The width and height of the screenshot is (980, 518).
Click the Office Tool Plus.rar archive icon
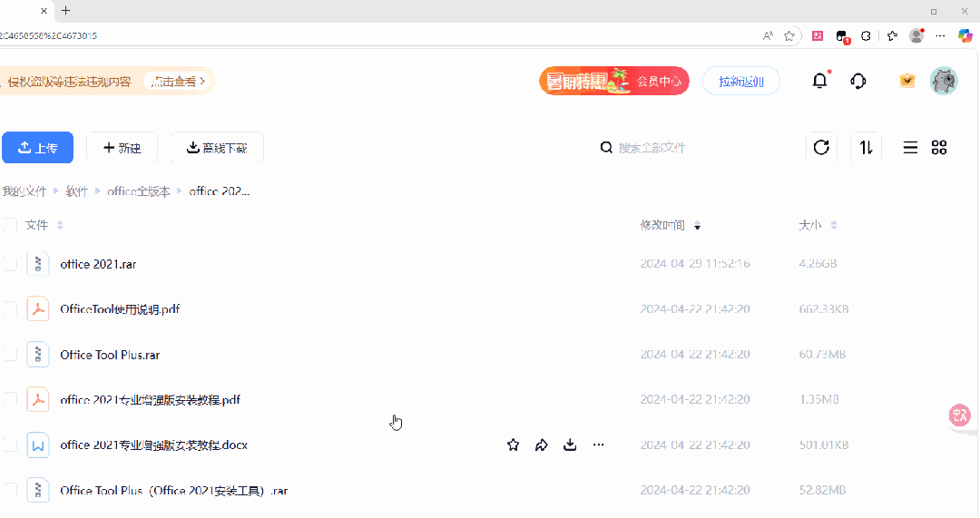[38, 355]
